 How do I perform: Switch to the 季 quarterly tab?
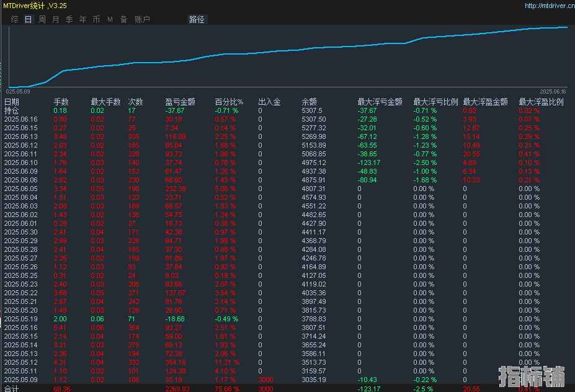(x=69, y=19)
